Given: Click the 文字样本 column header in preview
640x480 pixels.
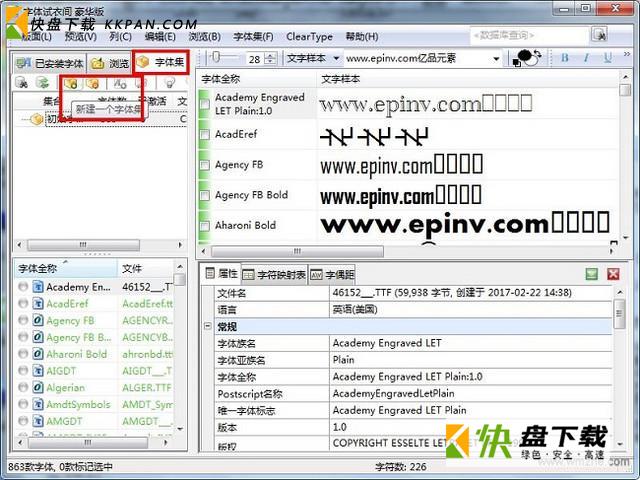Looking at the screenshot, I should pos(467,79).
